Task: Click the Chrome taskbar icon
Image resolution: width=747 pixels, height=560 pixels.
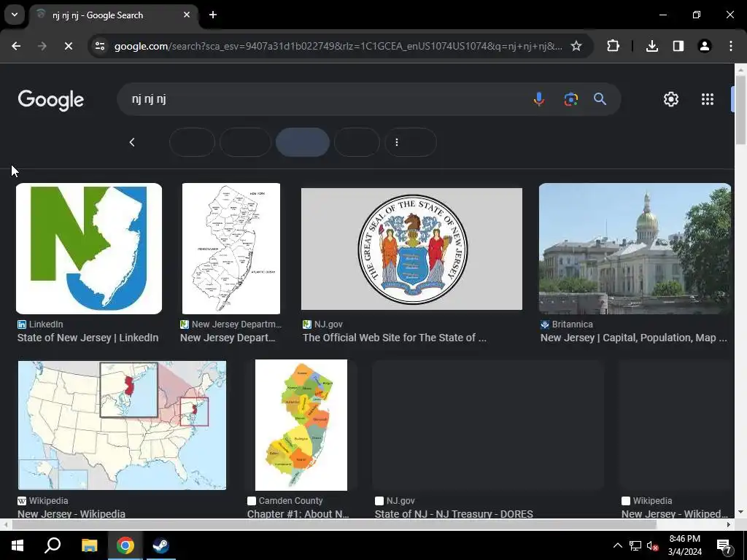Action: (125, 545)
